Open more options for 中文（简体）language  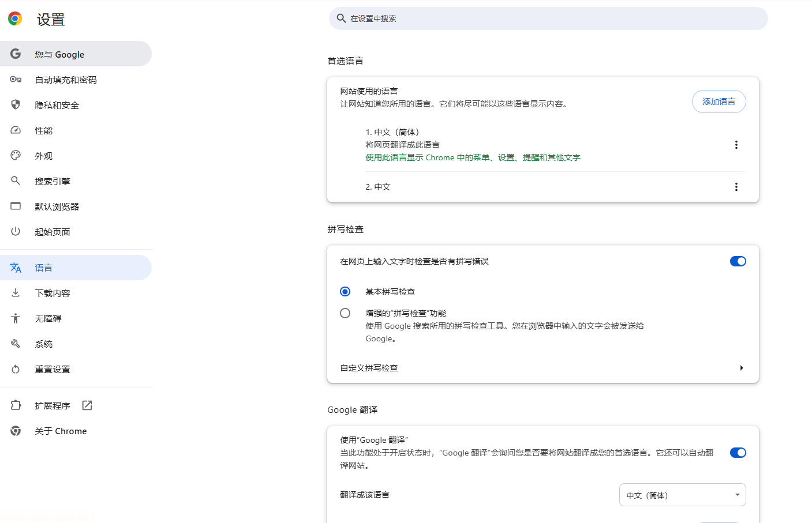tap(736, 145)
